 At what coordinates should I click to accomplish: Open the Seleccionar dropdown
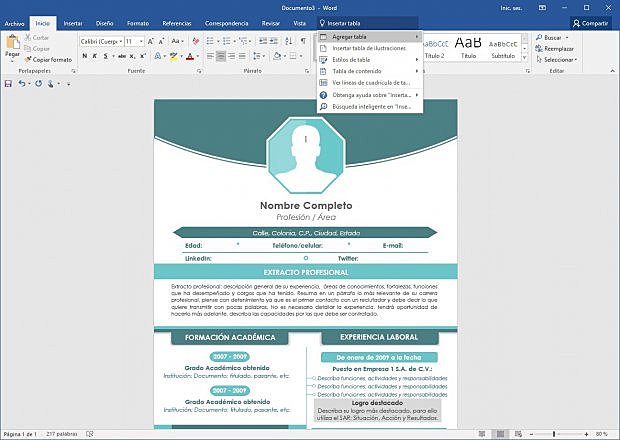point(557,60)
